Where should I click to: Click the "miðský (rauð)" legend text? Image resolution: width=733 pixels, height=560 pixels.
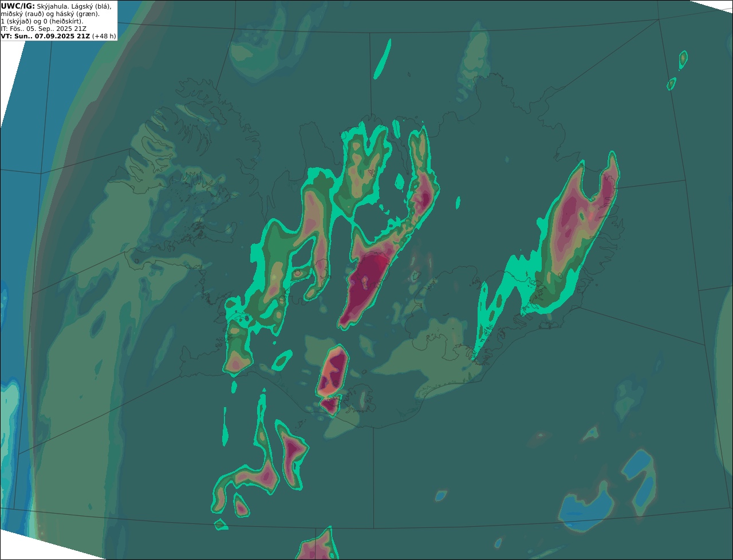pos(22,14)
